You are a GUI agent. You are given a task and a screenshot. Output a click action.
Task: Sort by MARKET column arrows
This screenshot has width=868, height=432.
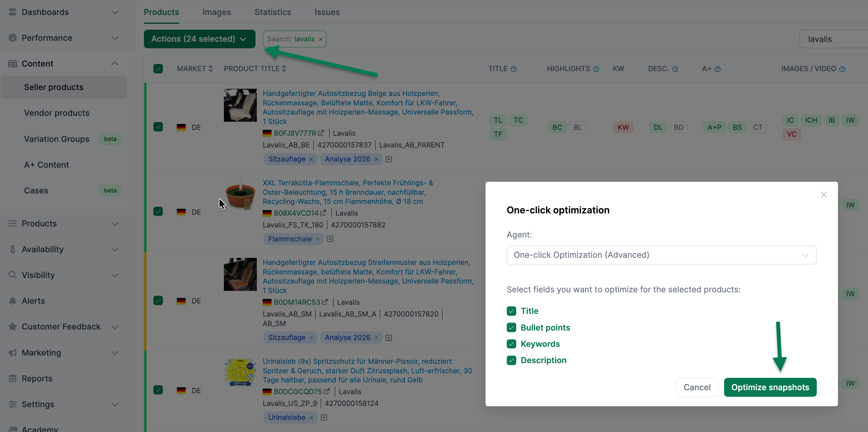click(x=210, y=69)
